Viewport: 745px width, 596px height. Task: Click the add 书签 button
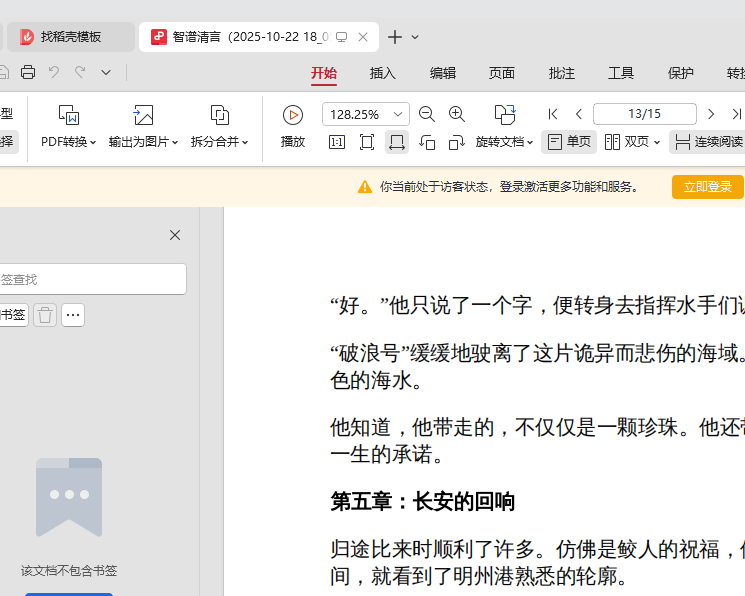[x=13, y=315]
